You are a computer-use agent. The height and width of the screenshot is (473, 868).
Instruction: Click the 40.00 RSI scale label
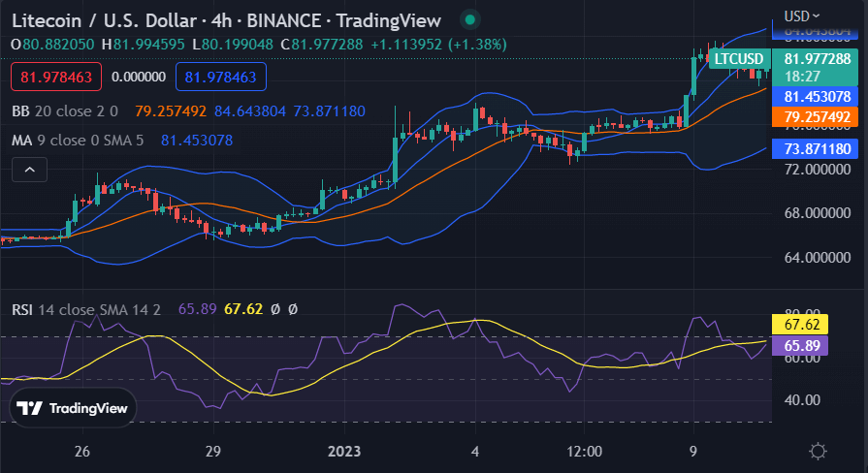(x=802, y=400)
